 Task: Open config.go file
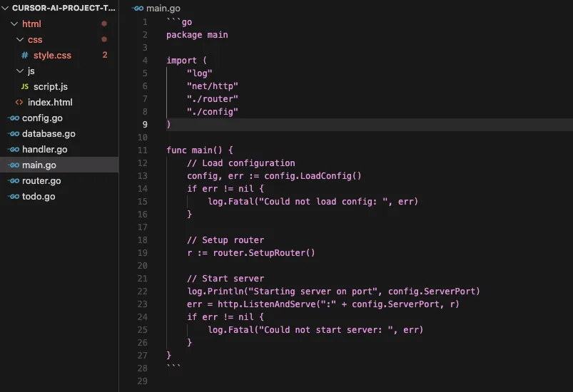click(42, 118)
